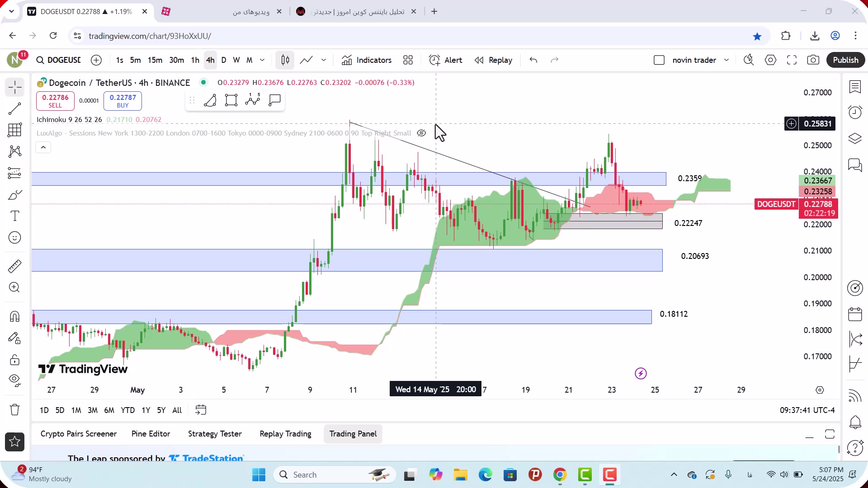Viewport: 868px width, 488px height.
Task: Open the Strategy Tester tab
Action: pos(215,434)
